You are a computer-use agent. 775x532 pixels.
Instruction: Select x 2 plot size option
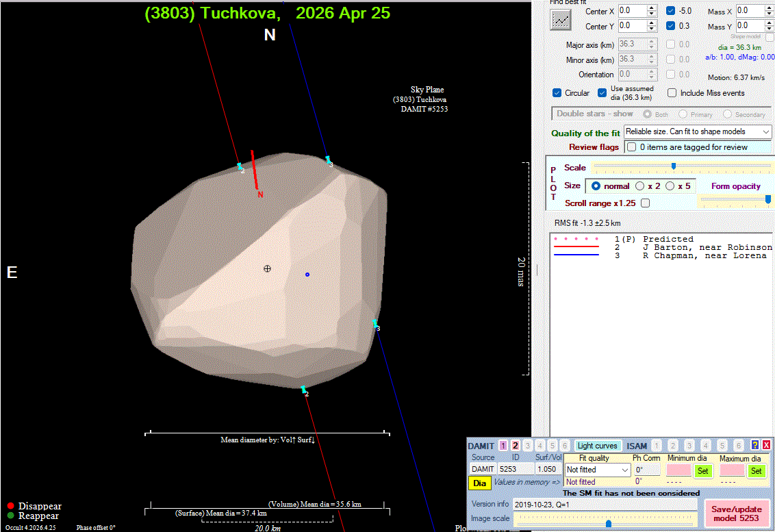(x=641, y=186)
